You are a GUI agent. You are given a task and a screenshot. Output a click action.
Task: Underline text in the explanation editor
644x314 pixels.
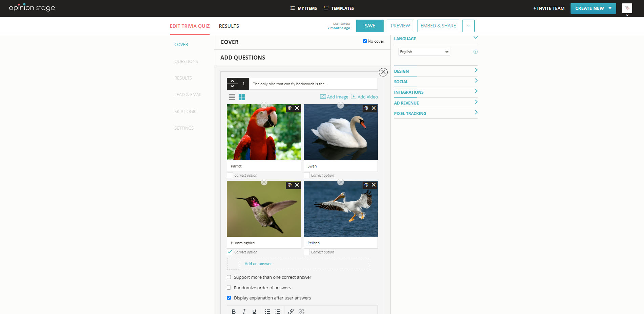[254, 311]
